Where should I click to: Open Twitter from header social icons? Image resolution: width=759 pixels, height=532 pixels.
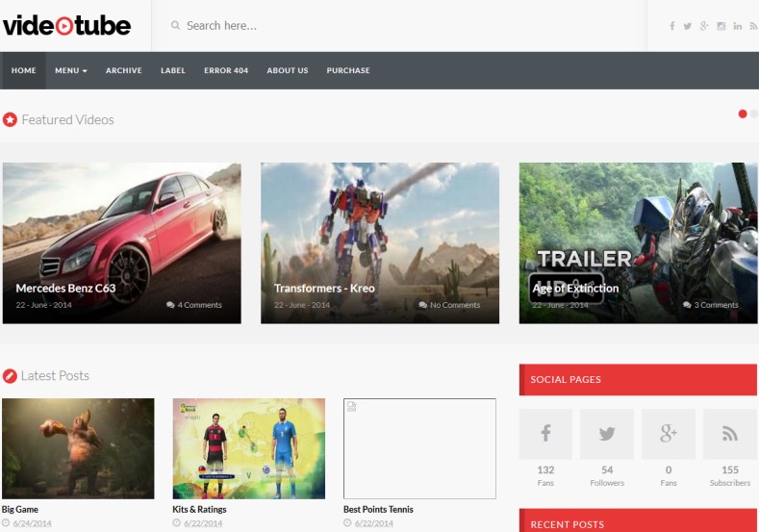688,26
